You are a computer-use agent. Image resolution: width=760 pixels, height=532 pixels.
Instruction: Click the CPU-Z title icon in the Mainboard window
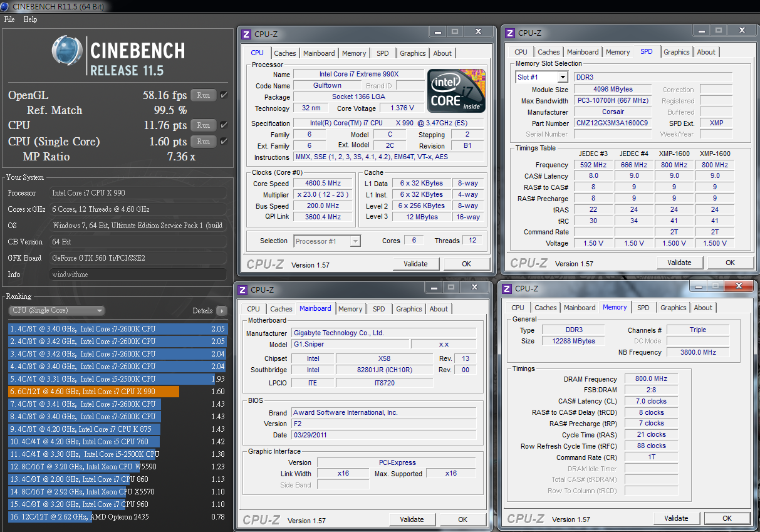click(x=242, y=290)
